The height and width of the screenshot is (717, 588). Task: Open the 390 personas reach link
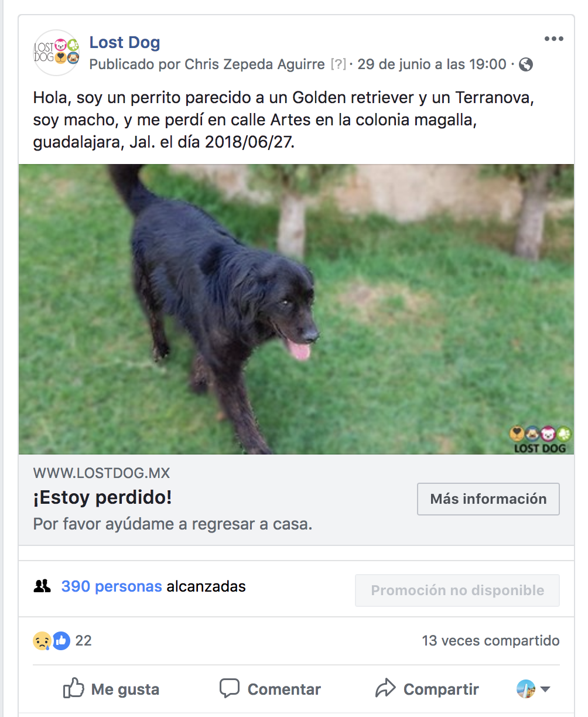point(111,586)
